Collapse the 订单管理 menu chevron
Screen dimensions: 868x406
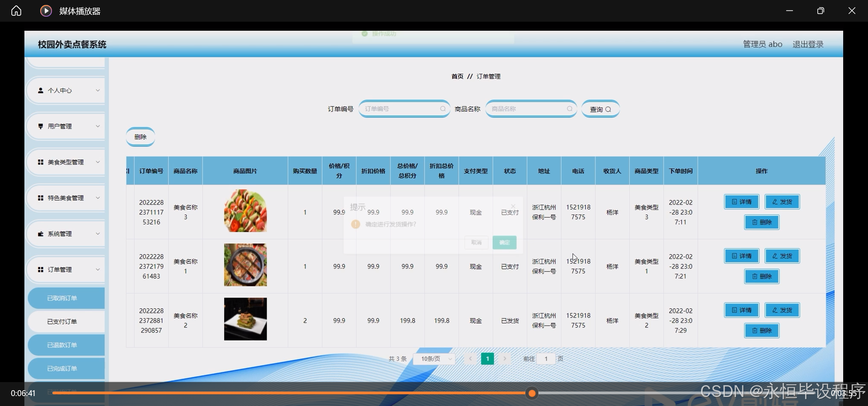click(x=98, y=270)
